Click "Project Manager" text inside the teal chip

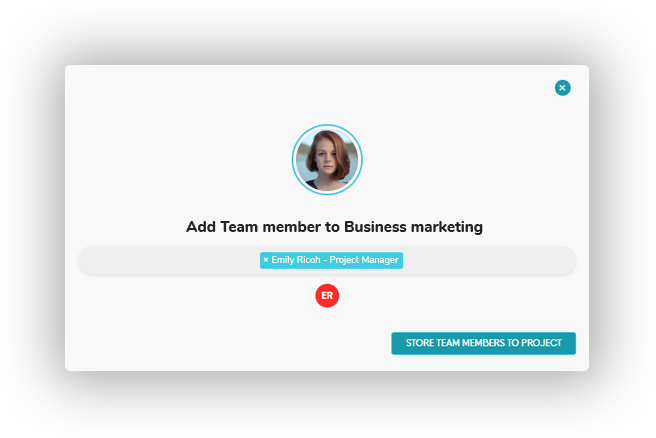click(364, 260)
